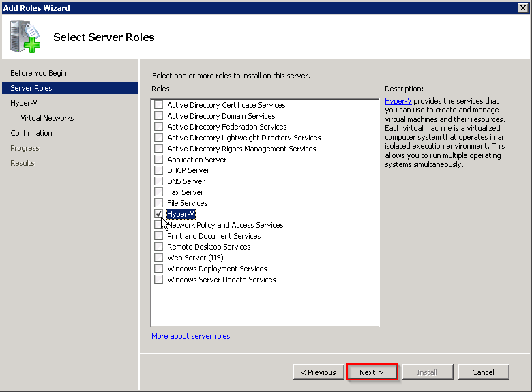Check the DNS Server checkbox
This screenshot has height=392, width=532.
tap(158, 181)
